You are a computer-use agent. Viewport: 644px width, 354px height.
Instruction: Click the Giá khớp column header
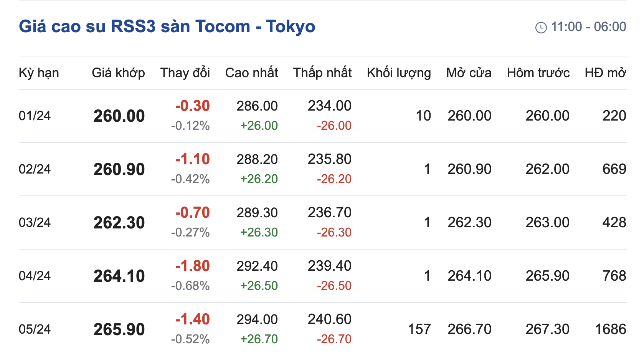118,73
